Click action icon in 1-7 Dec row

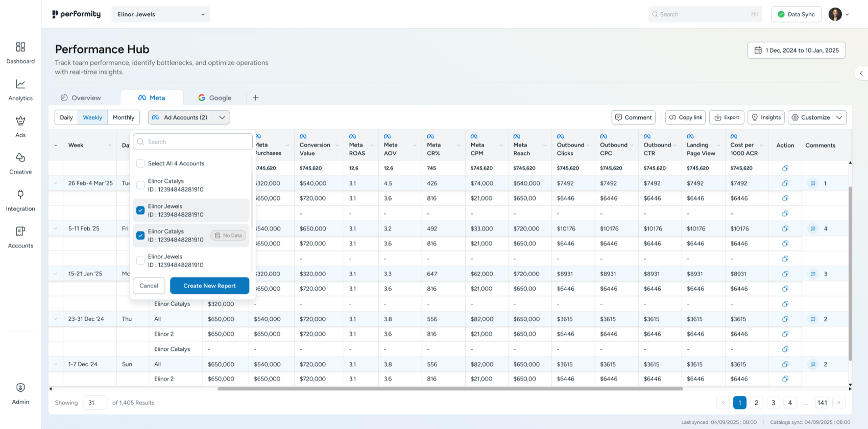point(785,364)
